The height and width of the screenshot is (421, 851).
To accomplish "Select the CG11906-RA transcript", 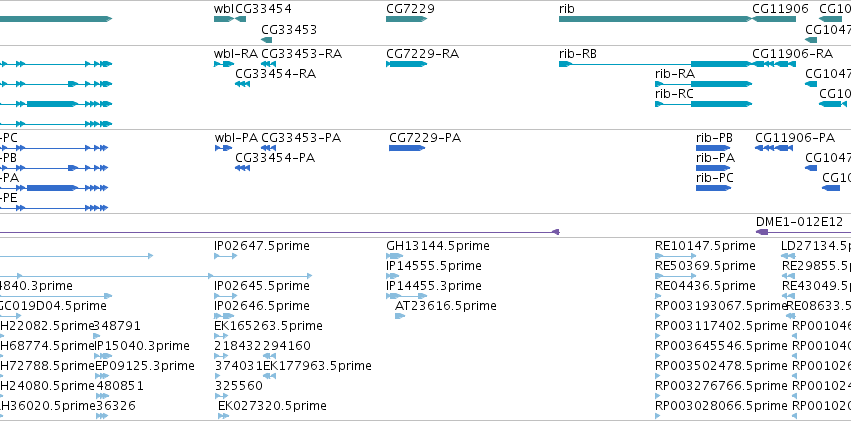I will tap(774, 64).
